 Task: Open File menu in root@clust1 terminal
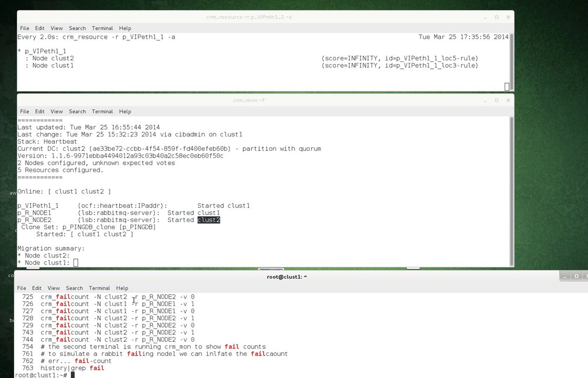pyautogui.click(x=22, y=288)
